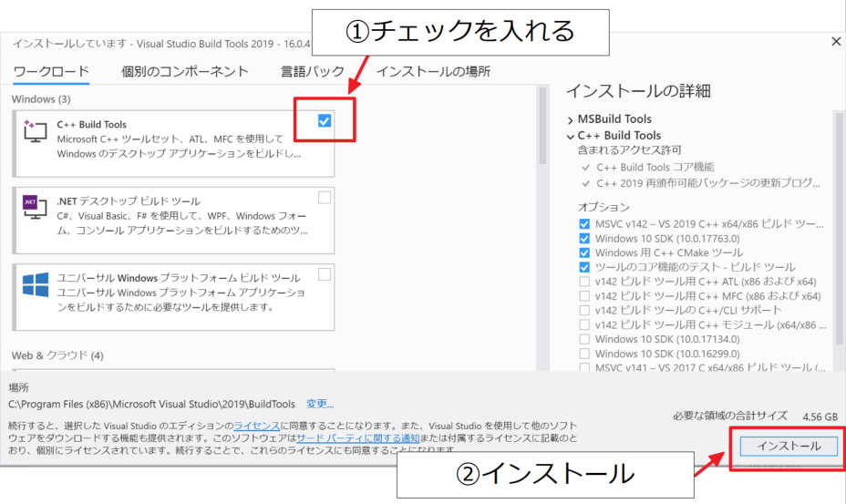Click the 変更... location link
Screen dimensions: 846x504
320,404
